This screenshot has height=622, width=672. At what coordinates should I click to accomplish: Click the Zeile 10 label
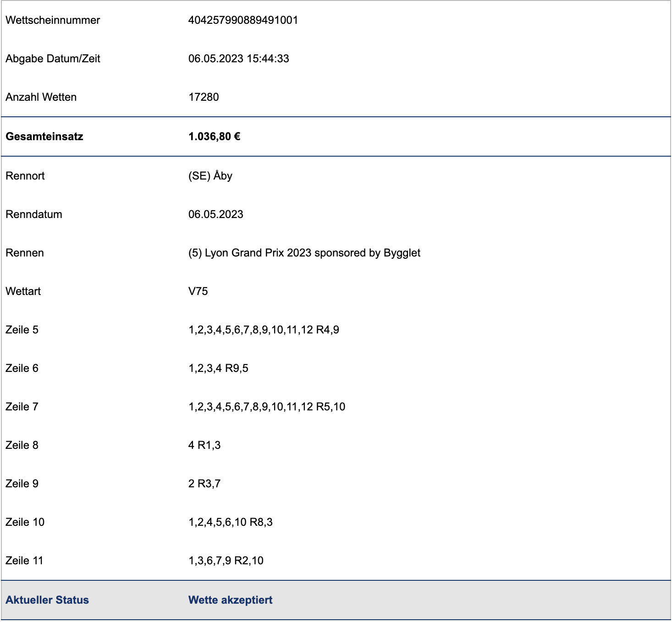pyautogui.click(x=25, y=522)
